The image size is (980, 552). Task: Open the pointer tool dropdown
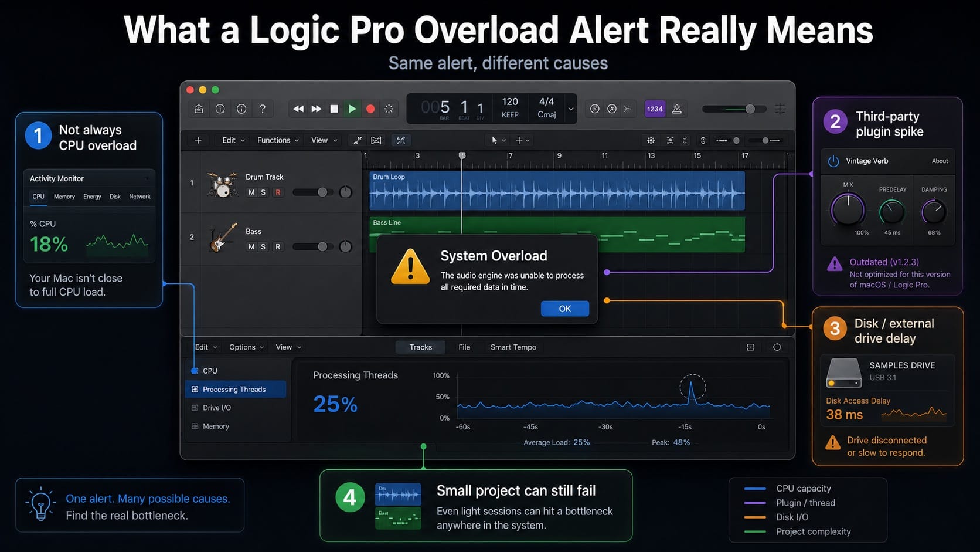coord(498,140)
